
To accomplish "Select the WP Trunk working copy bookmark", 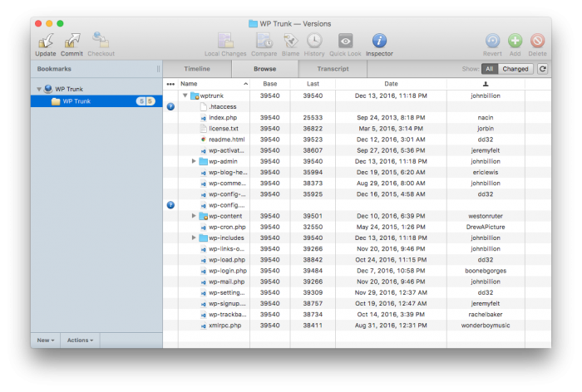I will tap(96, 101).
